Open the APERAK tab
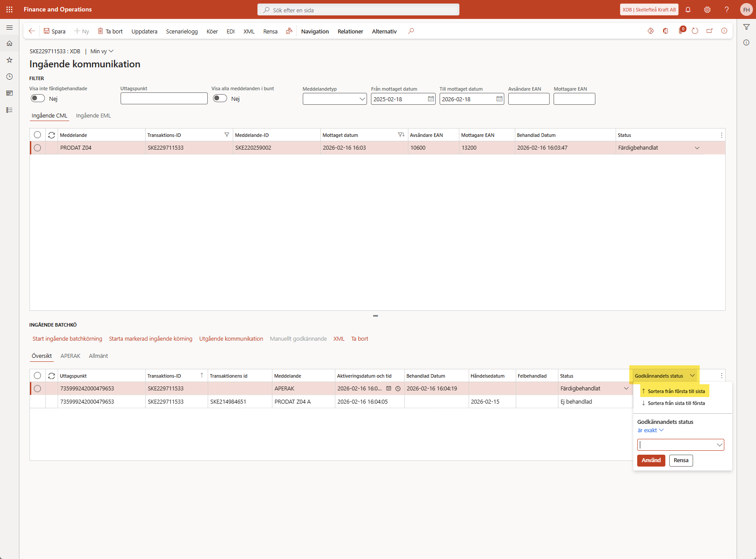 [x=70, y=356]
